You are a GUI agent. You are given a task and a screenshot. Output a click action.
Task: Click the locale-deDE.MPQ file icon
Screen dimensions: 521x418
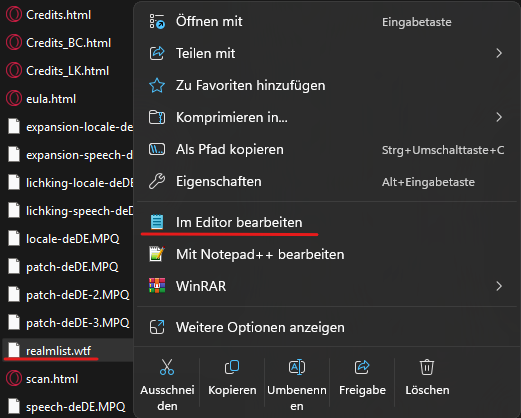tap(14, 239)
